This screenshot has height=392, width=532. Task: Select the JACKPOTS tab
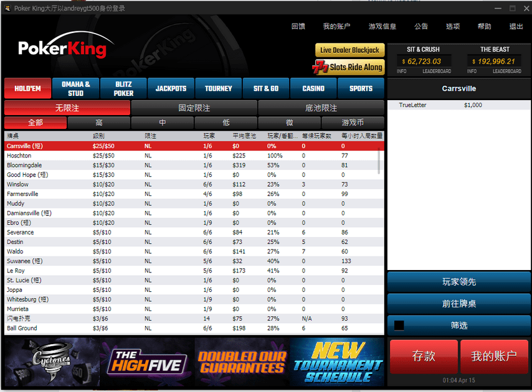coord(171,88)
